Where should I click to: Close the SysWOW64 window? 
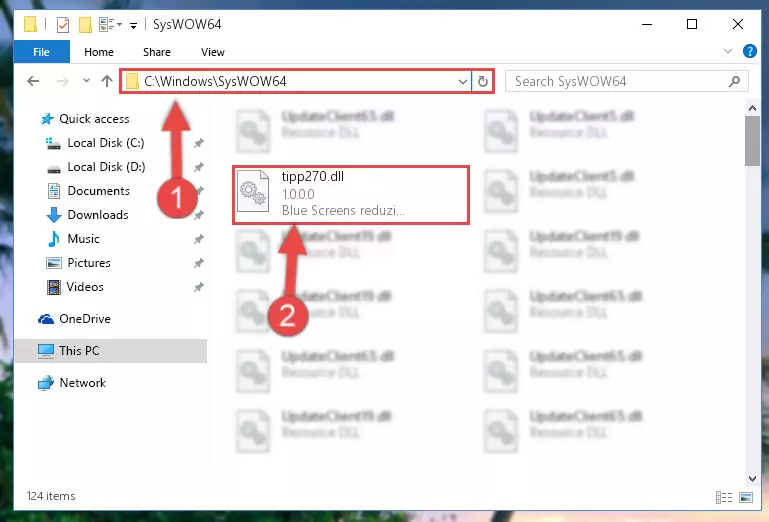pyautogui.click(x=737, y=24)
